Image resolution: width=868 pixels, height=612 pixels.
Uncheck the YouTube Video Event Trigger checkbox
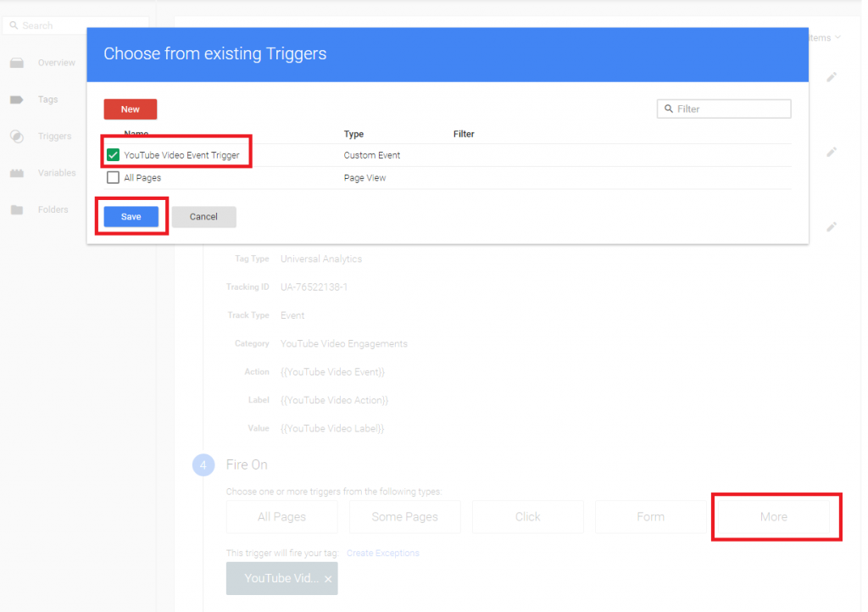click(113, 155)
